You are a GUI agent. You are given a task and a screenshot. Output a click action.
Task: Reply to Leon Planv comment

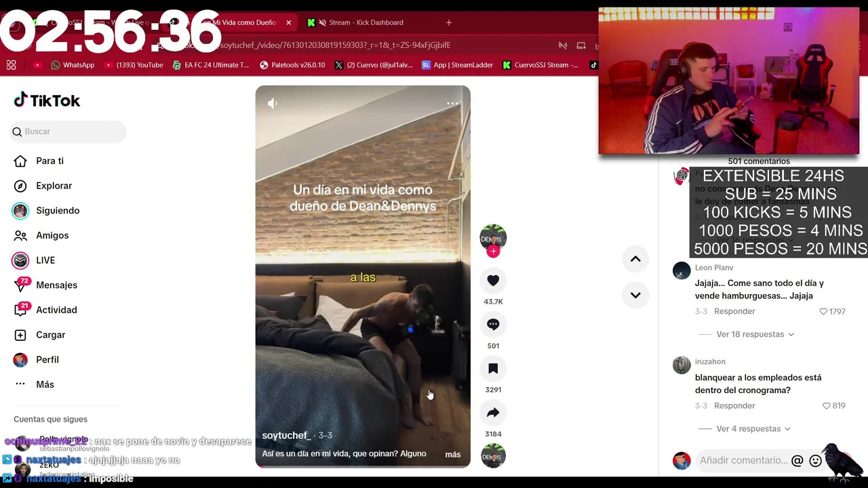pyautogui.click(x=734, y=311)
